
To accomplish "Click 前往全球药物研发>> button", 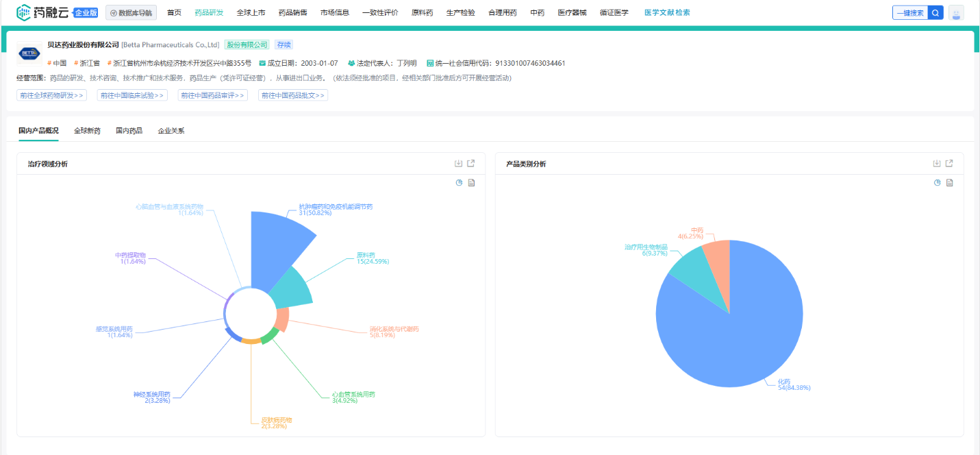I will 51,95.
